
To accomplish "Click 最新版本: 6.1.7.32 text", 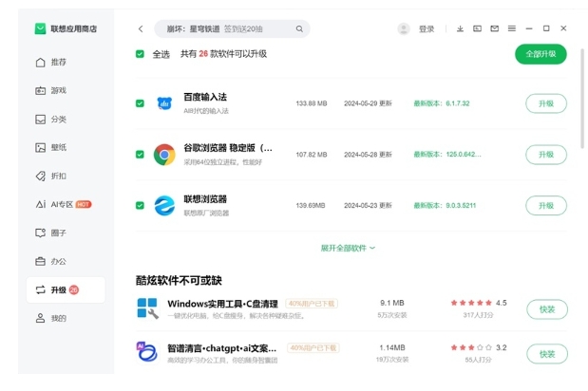I will tap(442, 103).
